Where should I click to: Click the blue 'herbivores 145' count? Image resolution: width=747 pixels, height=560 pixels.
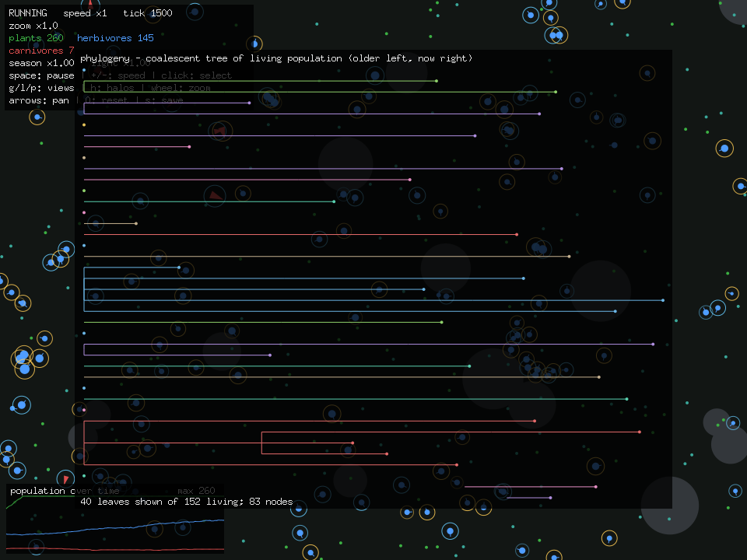tap(115, 38)
